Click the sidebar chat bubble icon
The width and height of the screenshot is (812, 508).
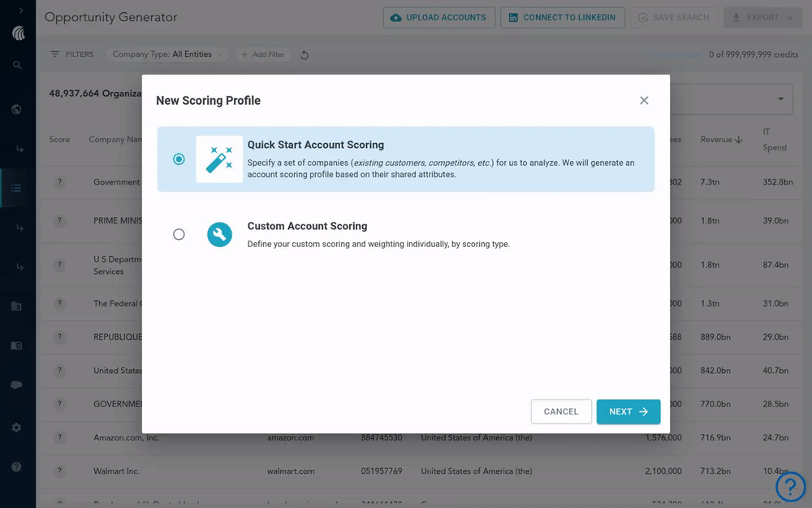[16, 385]
